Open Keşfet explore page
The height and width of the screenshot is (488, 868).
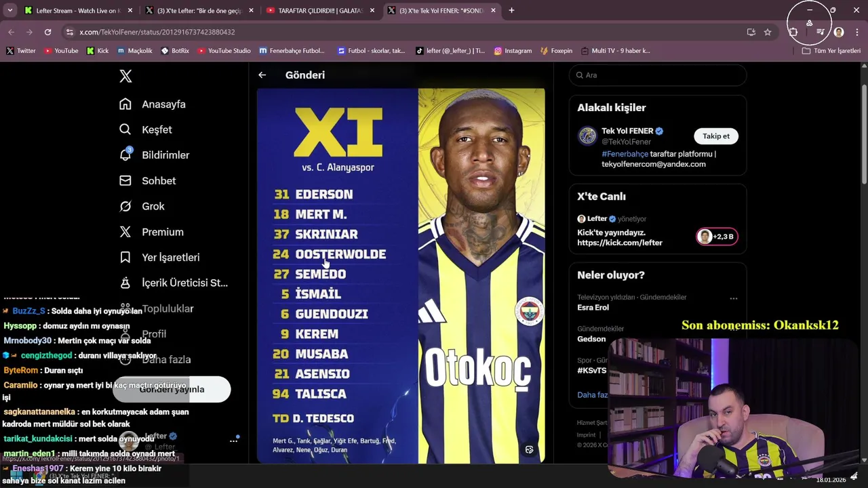point(146,129)
